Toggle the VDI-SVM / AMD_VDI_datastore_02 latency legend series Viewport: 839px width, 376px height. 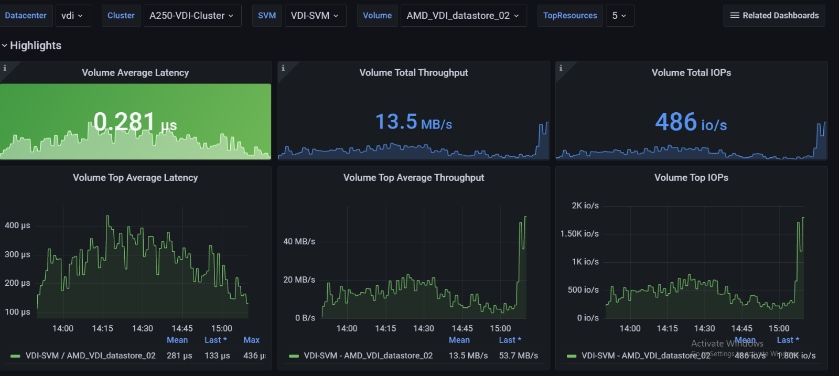click(x=90, y=355)
